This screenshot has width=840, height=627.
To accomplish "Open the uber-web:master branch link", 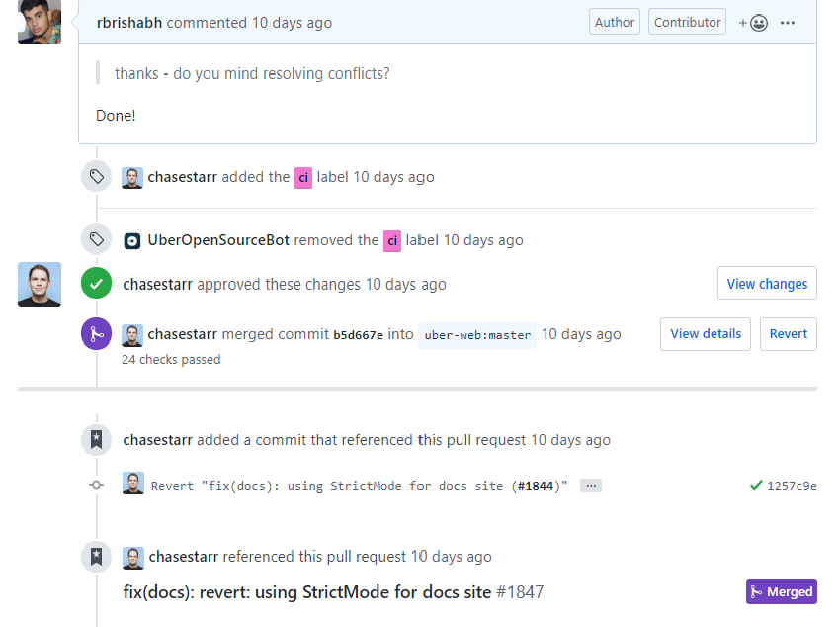I will [x=477, y=335].
